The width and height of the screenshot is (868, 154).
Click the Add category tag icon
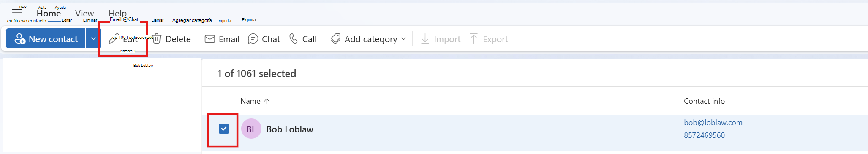click(x=336, y=39)
